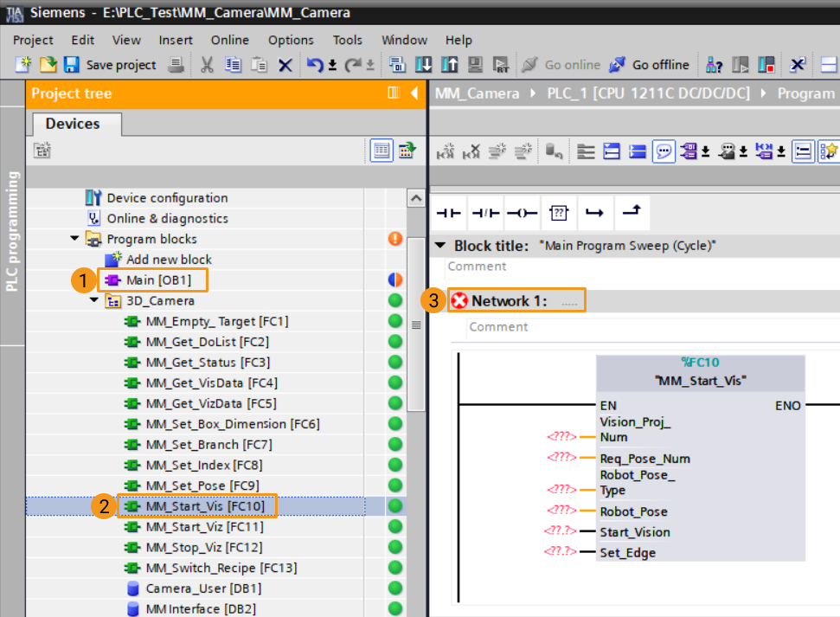Image resolution: width=840 pixels, height=617 pixels.
Task: Toggle details view in project tree
Action: (x=382, y=151)
